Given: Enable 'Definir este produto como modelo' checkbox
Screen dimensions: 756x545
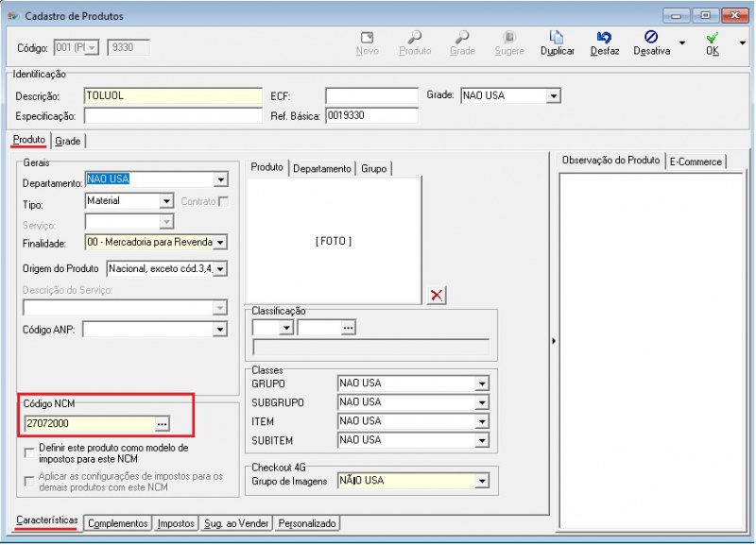Looking at the screenshot, I should click(x=29, y=453).
